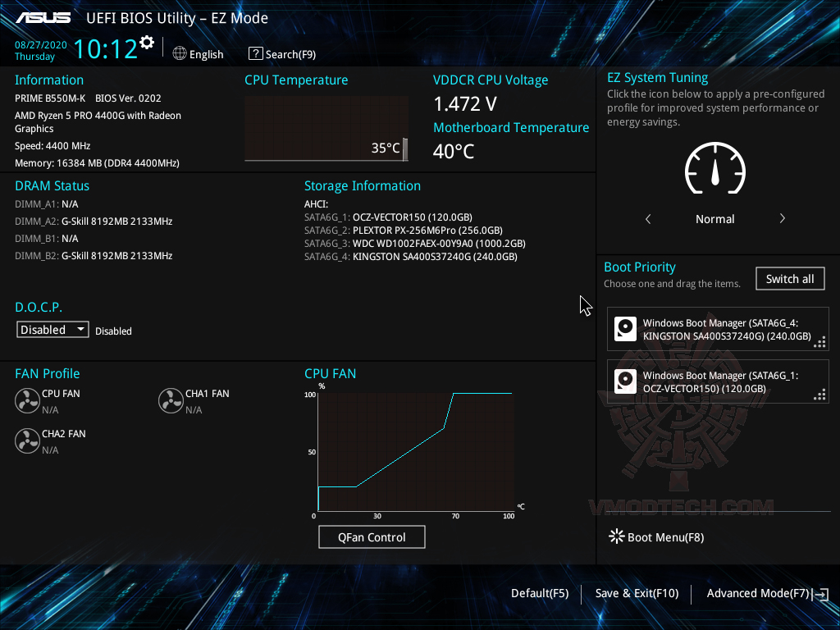The image size is (840, 630).
Task: Click the KINGSTON boot entry disk icon
Action: pos(625,329)
